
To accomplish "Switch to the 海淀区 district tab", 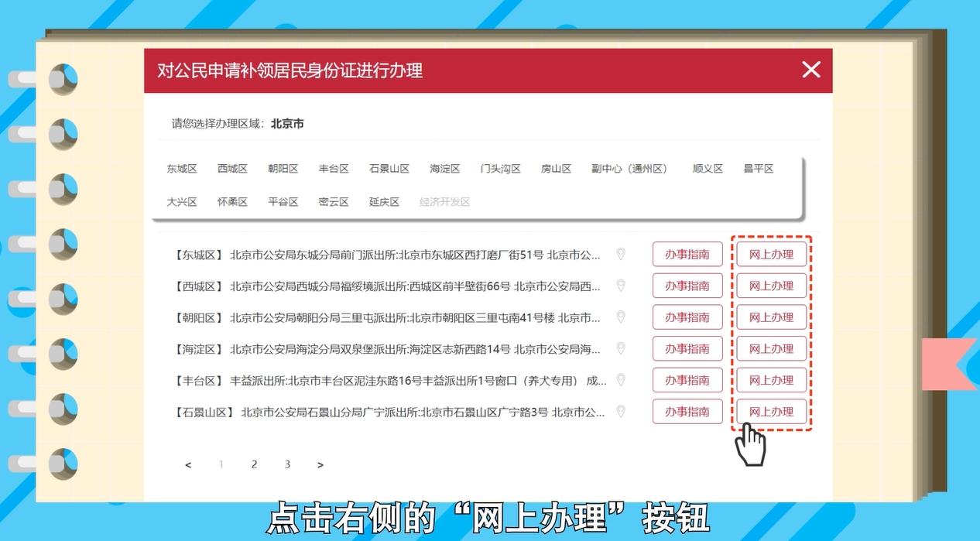I will 444,168.
